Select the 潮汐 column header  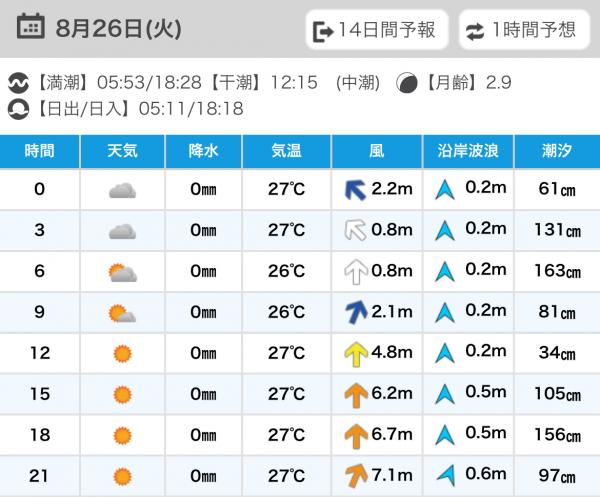[x=557, y=151]
